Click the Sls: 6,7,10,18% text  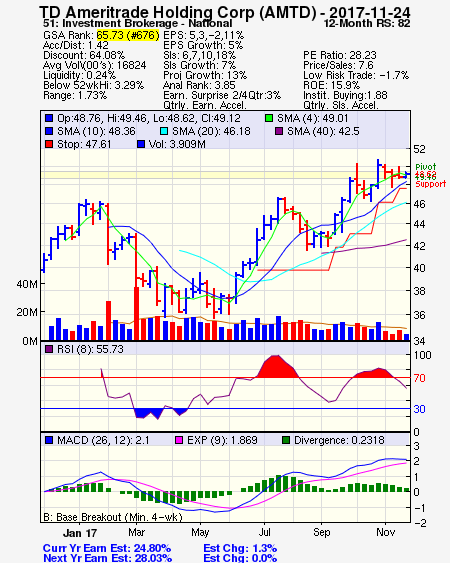tap(199, 55)
